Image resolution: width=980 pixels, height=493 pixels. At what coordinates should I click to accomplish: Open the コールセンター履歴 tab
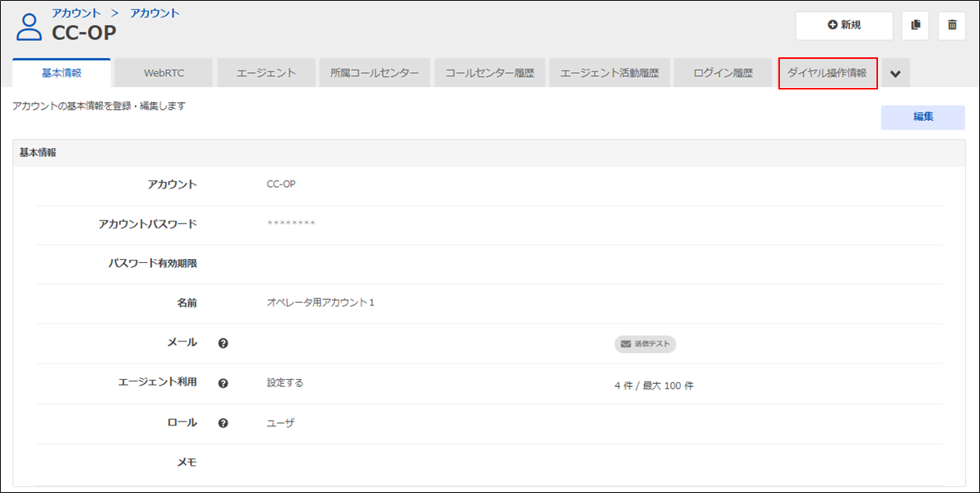point(490,73)
